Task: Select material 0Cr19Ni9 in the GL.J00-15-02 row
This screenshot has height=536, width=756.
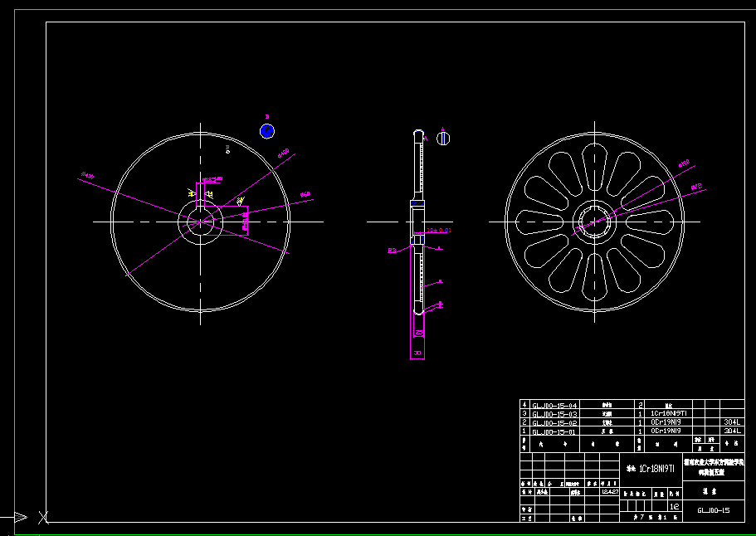Action: (x=666, y=422)
